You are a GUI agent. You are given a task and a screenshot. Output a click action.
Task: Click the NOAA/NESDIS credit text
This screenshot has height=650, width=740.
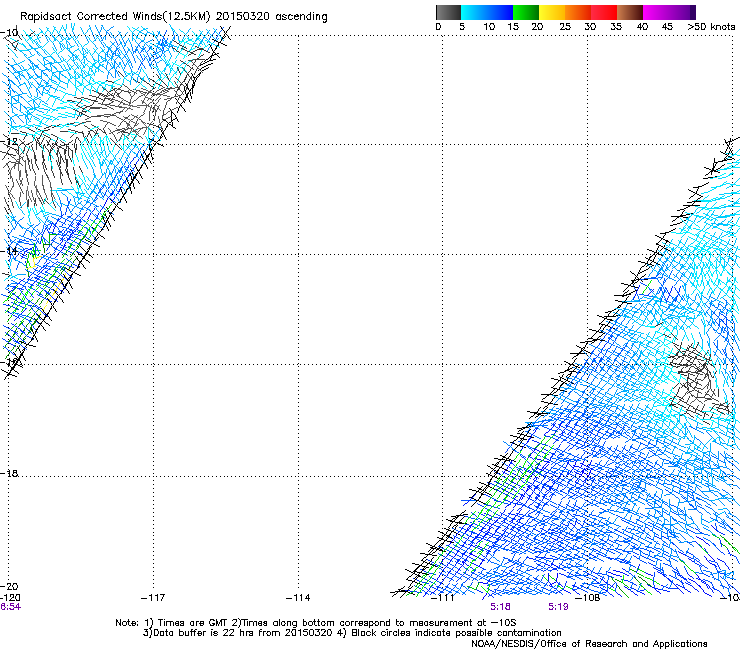[x=589, y=643]
